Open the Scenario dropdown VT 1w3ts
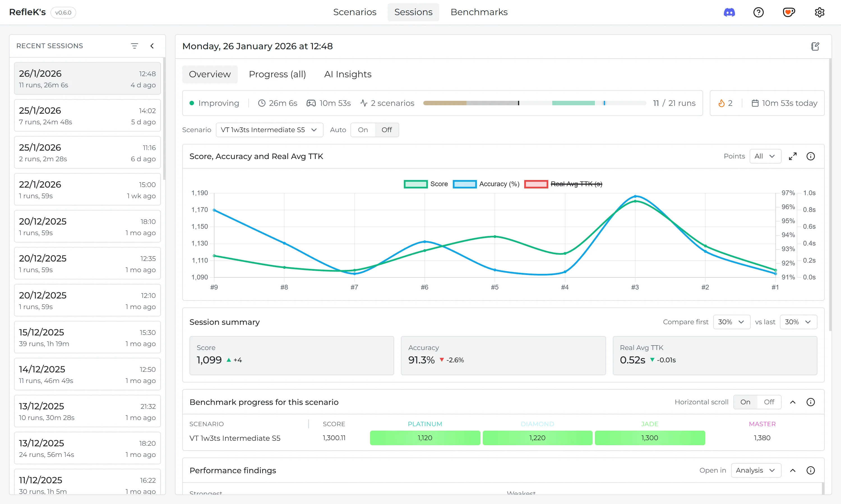The image size is (841, 504). coord(269,130)
